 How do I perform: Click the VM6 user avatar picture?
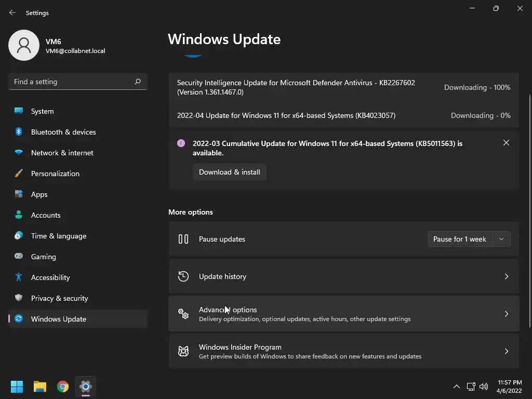24,45
